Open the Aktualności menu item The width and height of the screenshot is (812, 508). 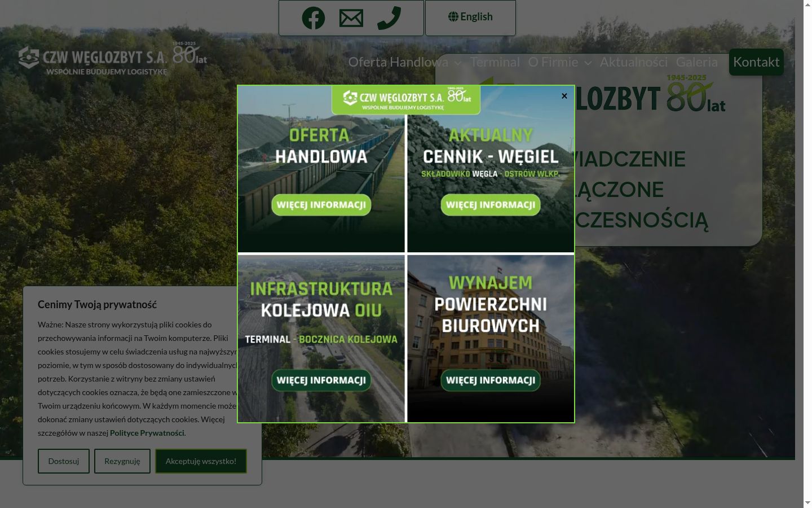coord(634,62)
